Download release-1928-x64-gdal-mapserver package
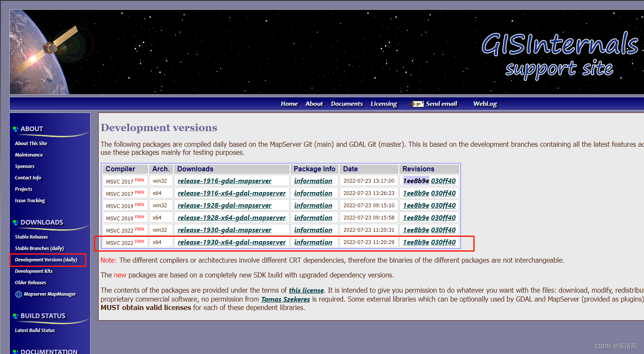The width and height of the screenshot is (644, 354). 232,218
